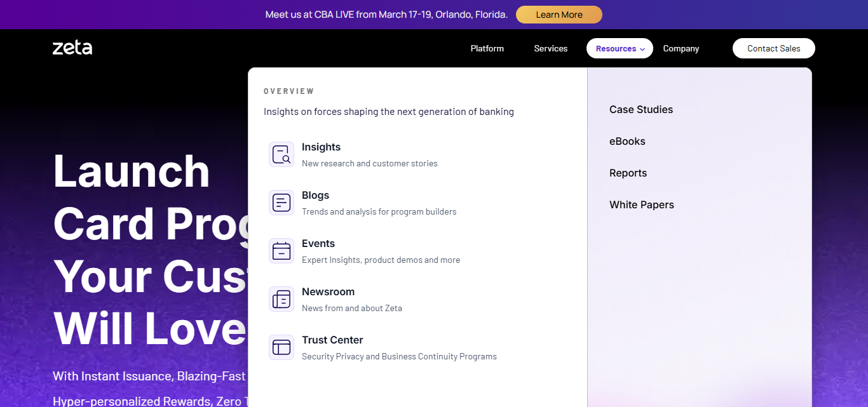Click the Trust Center layout icon
Image resolution: width=868 pixels, height=407 pixels.
pos(281,347)
